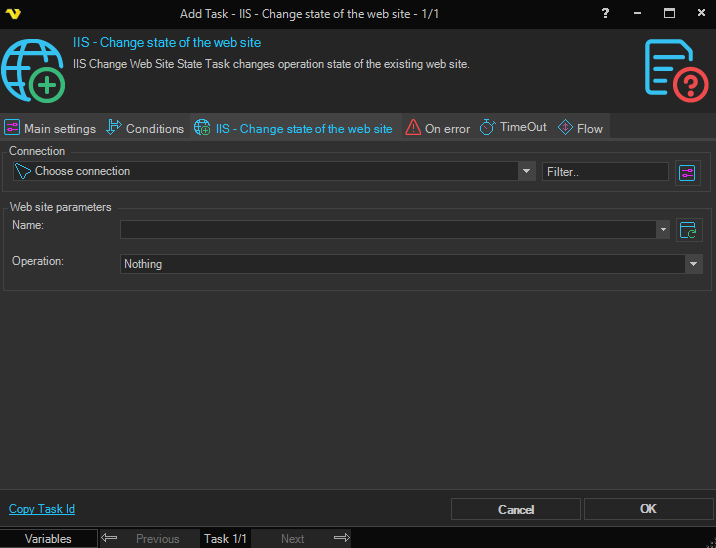The image size is (716, 548).
Task: Click the globe plus task icon in header
Action: pos(33,71)
